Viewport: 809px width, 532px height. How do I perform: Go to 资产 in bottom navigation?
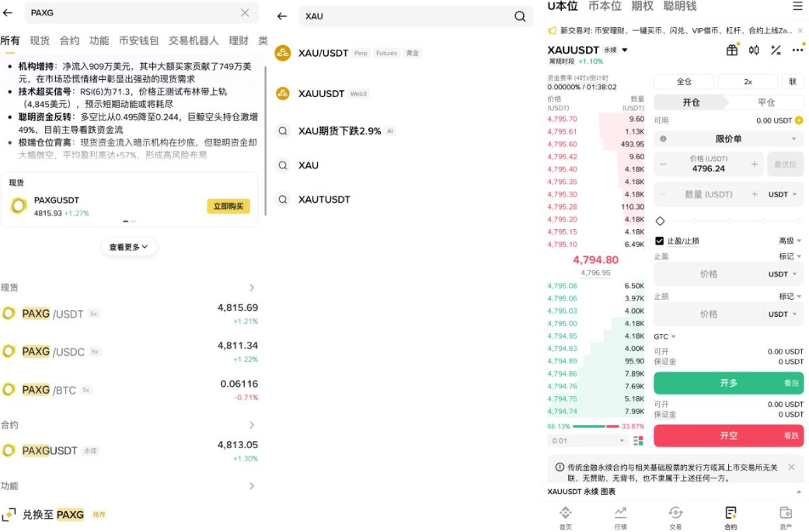[785, 517]
